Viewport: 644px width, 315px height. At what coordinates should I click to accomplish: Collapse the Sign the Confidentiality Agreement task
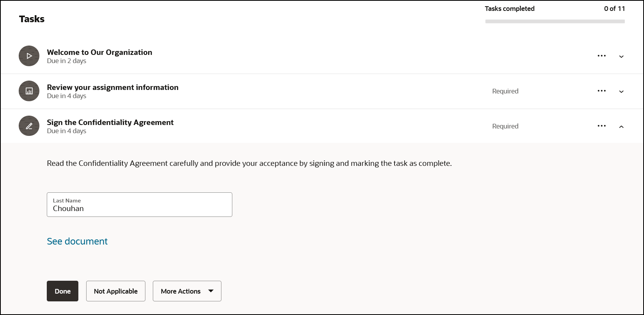click(x=621, y=127)
